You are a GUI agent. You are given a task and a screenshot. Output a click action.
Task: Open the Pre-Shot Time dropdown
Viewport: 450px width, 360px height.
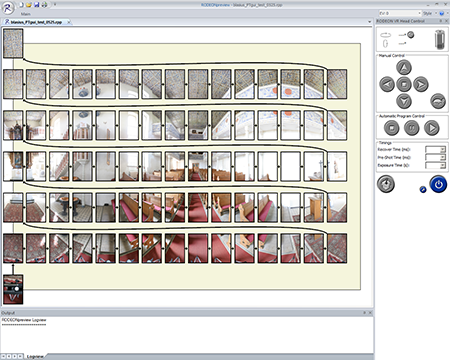pyautogui.click(x=443, y=158)
